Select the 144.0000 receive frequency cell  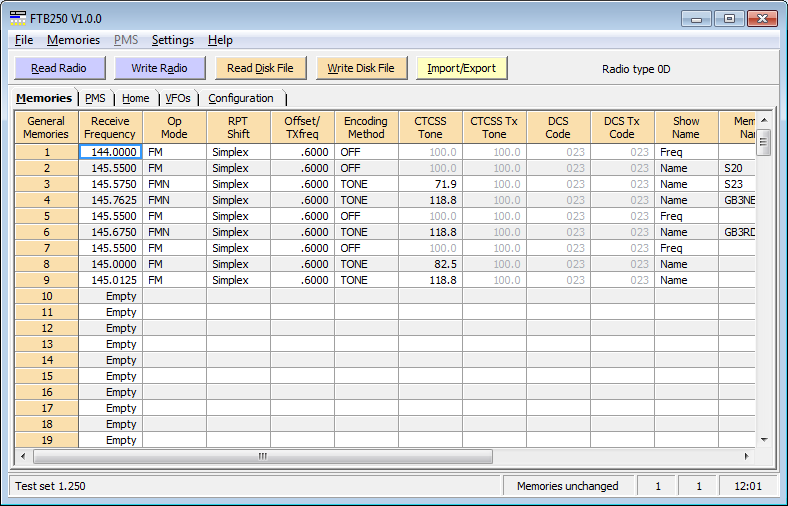click(110, 152)
